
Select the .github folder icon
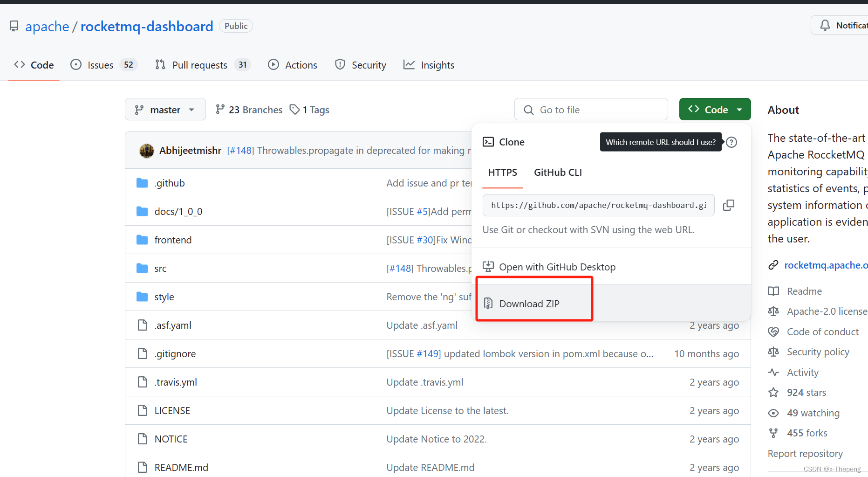(142, 182)
